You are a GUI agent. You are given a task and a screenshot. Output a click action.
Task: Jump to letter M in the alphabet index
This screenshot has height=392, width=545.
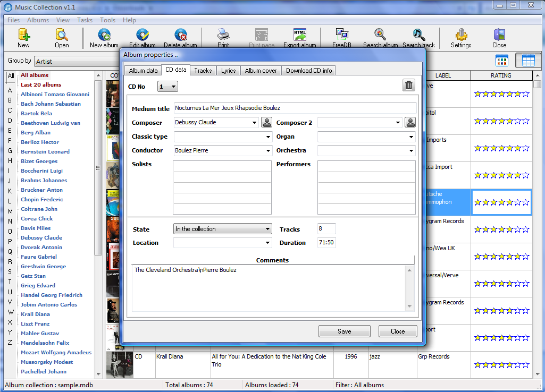click(x=10, y=211)
